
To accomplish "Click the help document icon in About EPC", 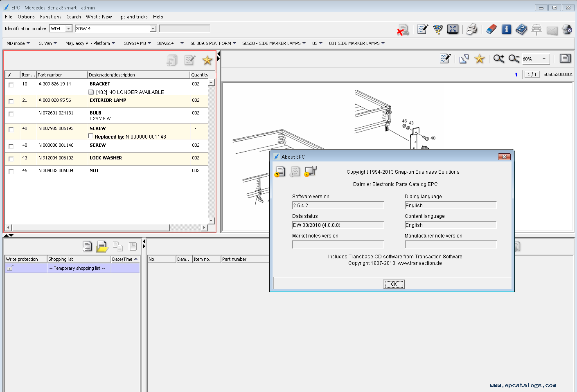I will coord(280,172).
